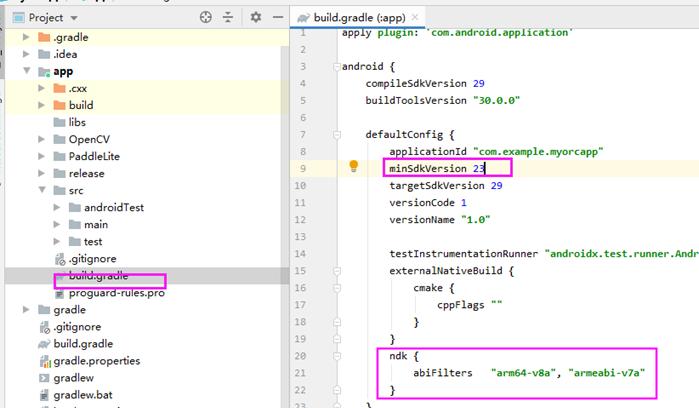Hide the Project panel with minus icon
699x408 pixels.
tap(278, 17)
